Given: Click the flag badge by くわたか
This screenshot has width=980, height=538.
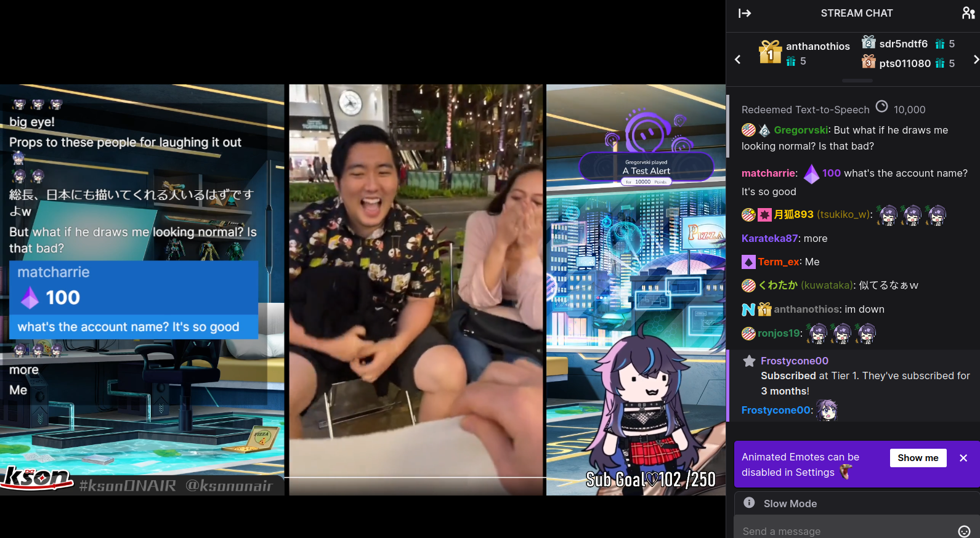Looking at the screenshot, I should pos(748,286).
